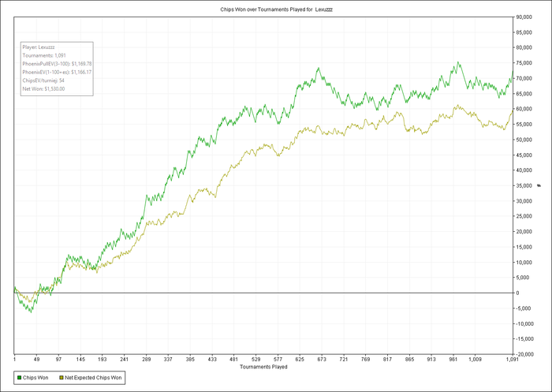The width and height of the screenshot is (552, 392).
Task: Click the 'Net Won: $1,530.00' line
Action: click(43, 89)
